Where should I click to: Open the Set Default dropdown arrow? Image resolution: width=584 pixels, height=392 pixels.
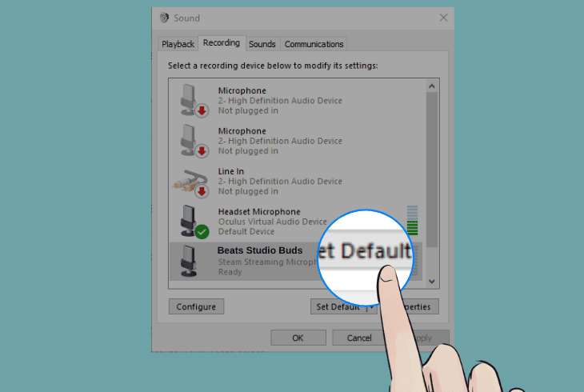click(x=372, y=306)
